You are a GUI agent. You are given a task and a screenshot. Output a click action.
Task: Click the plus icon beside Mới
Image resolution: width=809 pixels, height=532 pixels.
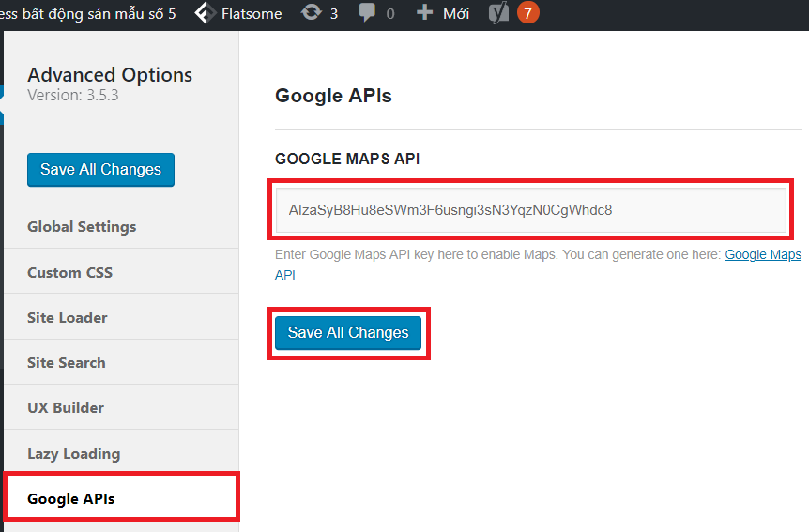point(424,12)
